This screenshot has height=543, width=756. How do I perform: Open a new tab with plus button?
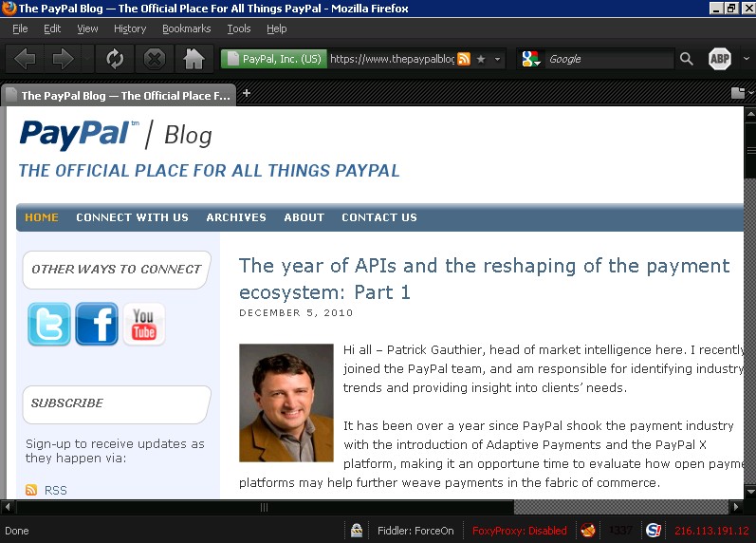(247, 93)
